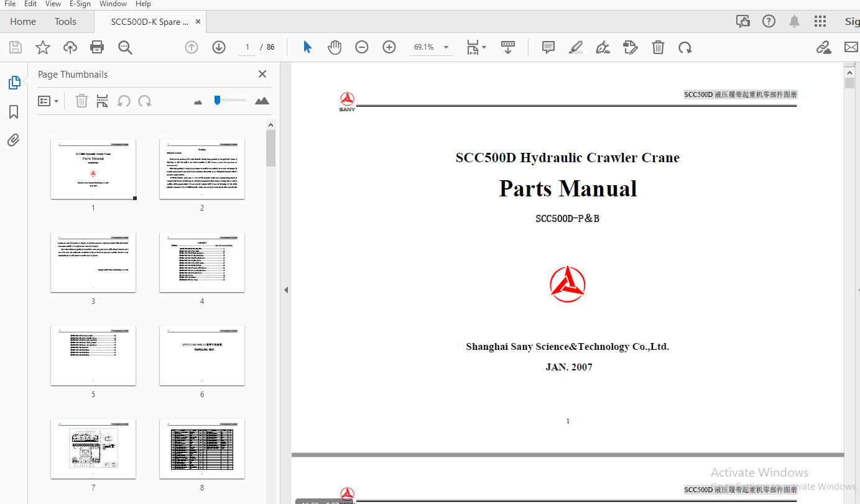
Task: Close the SCC500D-K Spare document tab
Action: coord(198,22)
